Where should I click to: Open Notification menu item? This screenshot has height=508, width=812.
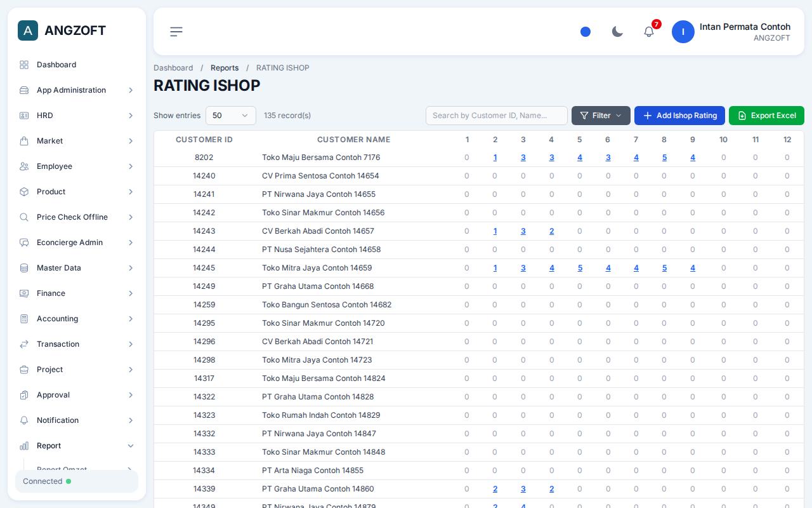pyautogui.click(x=77, y=420)
